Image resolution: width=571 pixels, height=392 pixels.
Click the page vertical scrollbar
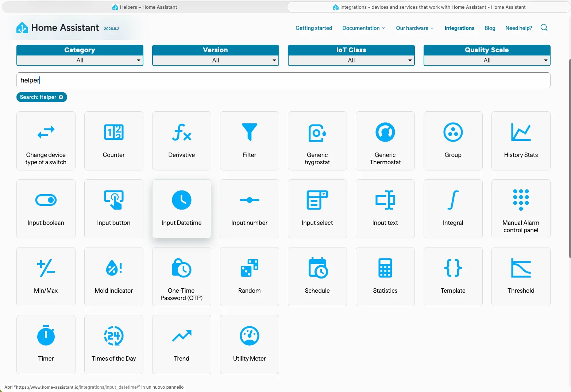click(570, 158)
